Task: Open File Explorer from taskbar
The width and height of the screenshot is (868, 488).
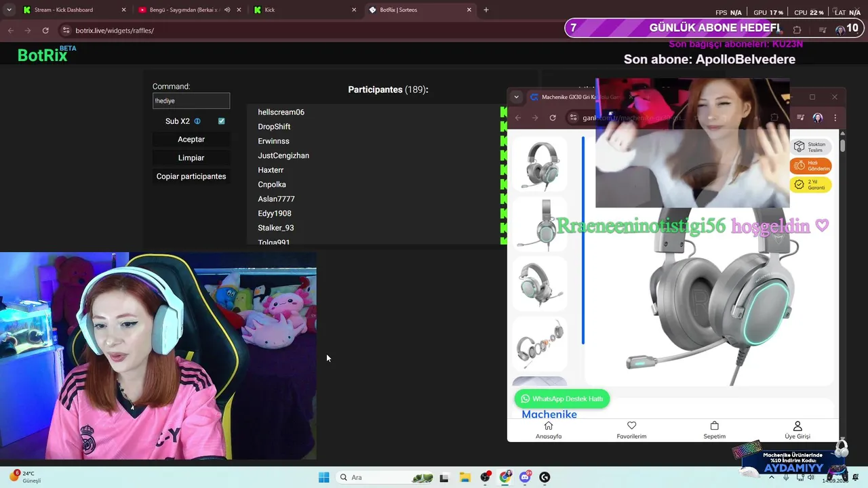Action: (x=465, y=477)
